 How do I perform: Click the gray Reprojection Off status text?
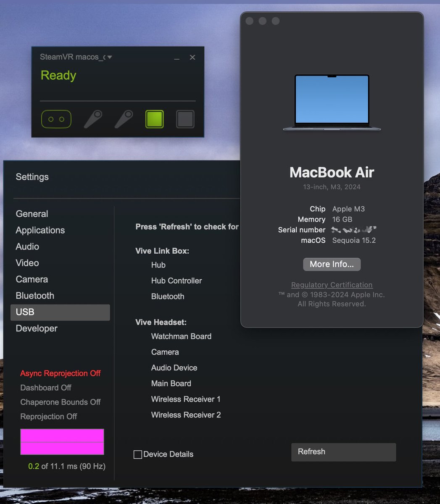49,417
